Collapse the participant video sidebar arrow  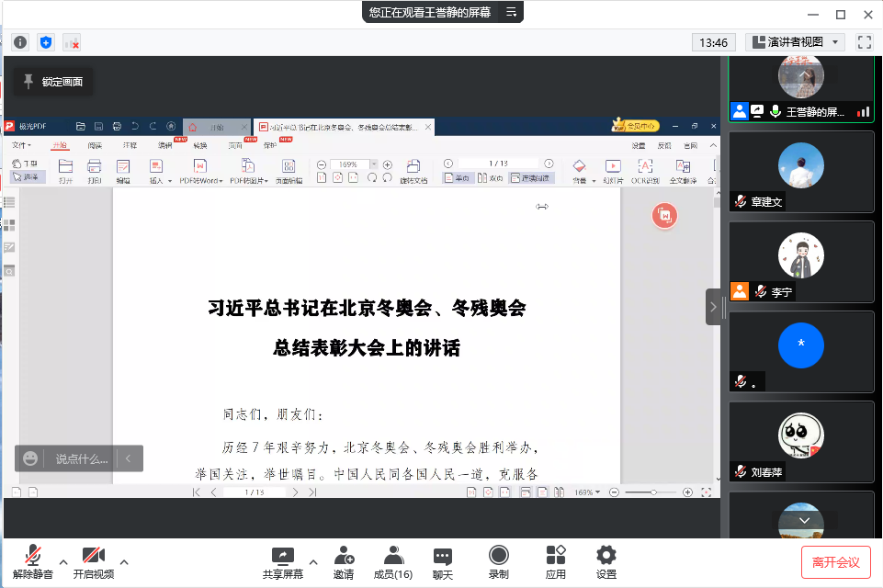pos(714,307)
